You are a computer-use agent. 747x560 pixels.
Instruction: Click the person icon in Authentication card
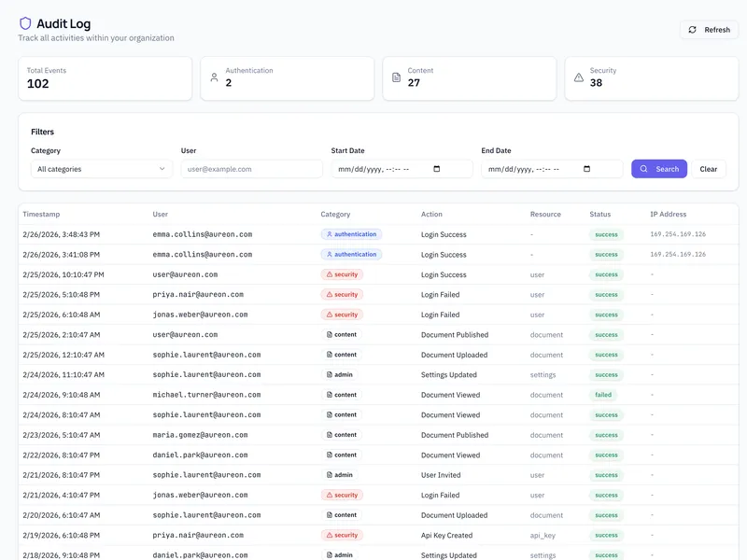coord(215,77)
